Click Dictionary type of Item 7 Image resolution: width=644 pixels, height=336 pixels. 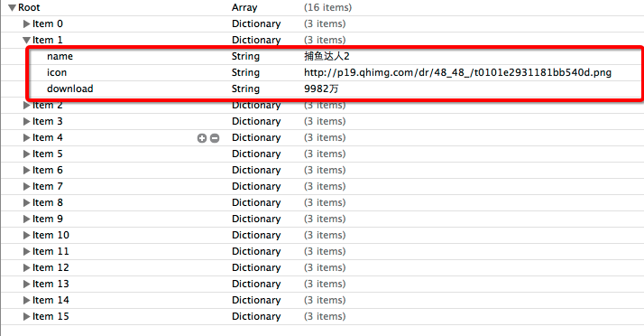click(x=256, y=186)
